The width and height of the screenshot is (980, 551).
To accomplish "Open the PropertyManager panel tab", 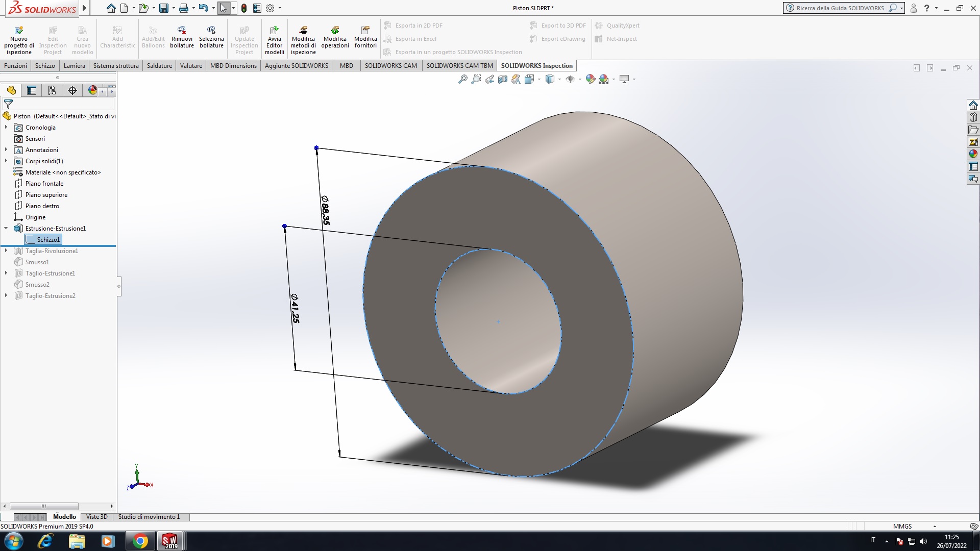I will 32,90.
